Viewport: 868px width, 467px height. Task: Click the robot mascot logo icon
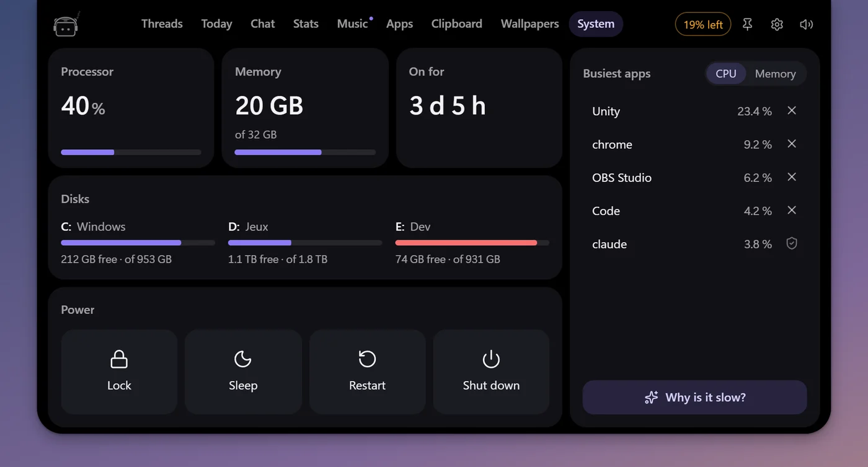(66, 24)
